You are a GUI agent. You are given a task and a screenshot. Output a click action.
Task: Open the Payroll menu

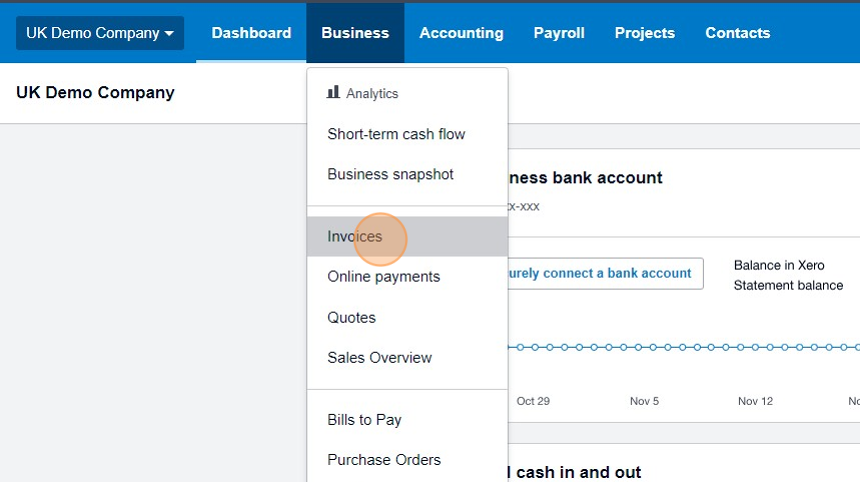point(559,33)
